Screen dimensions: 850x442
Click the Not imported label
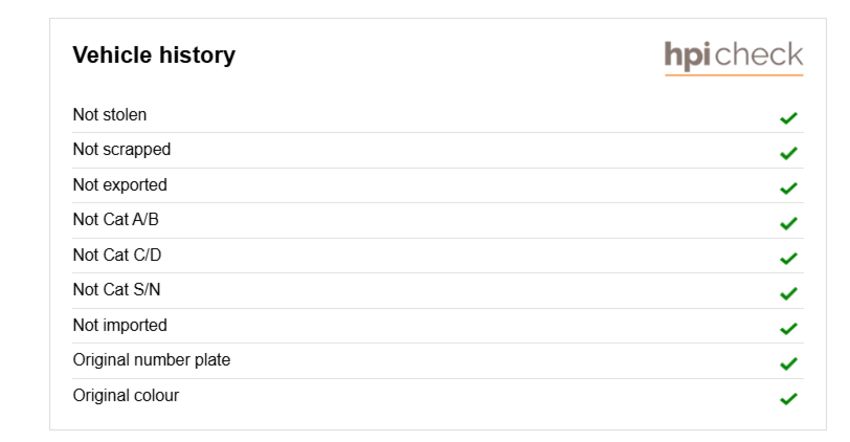[x=120, y=325]
